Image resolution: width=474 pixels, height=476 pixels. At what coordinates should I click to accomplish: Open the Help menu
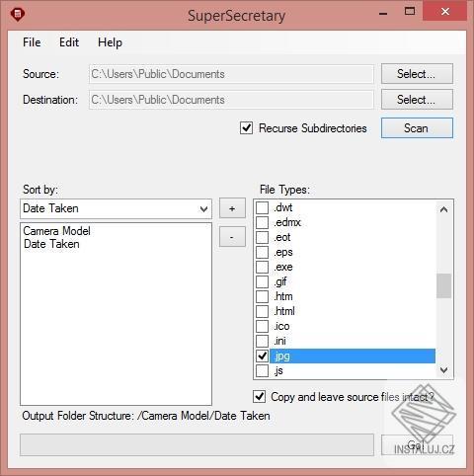click(110, 42)
